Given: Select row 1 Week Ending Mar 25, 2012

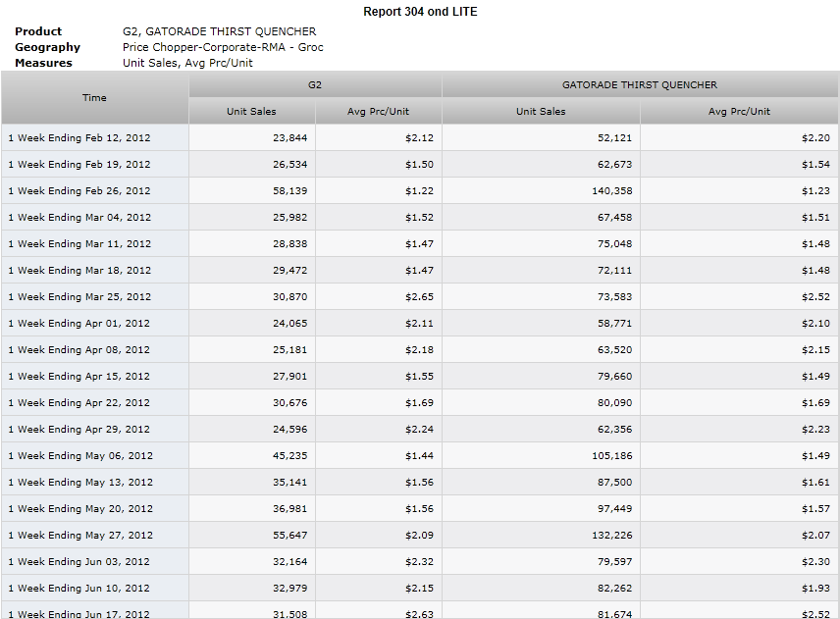Looking at the screenshot, I should [x=420, y=296].
